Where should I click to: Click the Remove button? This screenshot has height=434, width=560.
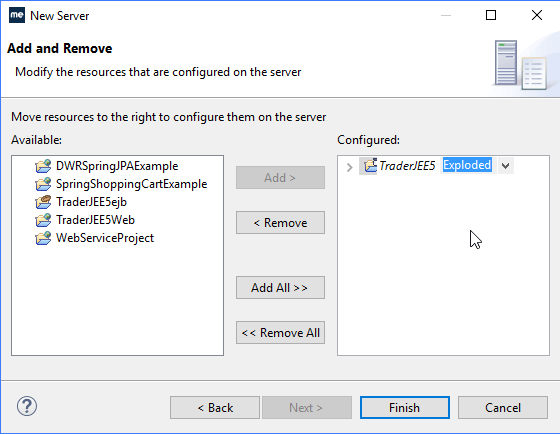(280, 223)
